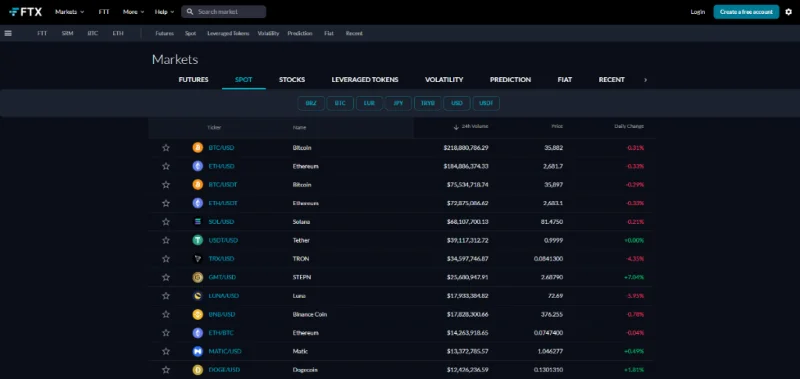The image size is (800, 379).
Task: Filter spot markets by EUR
Action: [x=369, y=103]
